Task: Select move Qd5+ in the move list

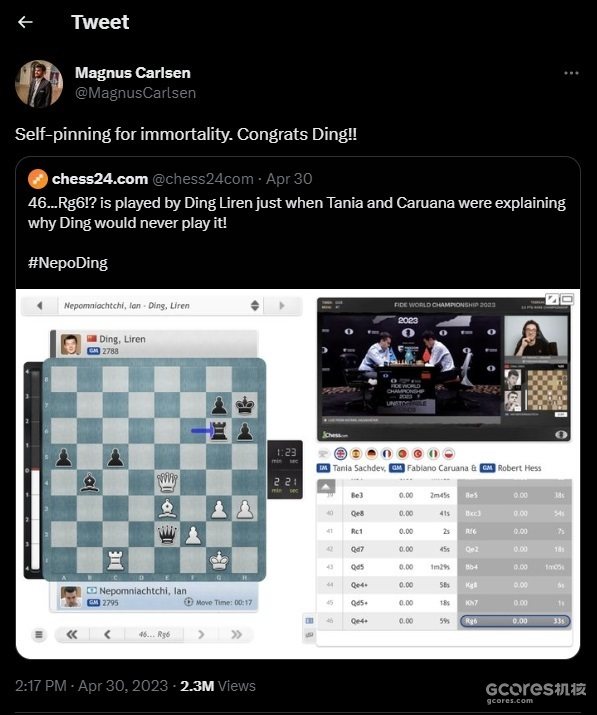Action: click(359, 603)
